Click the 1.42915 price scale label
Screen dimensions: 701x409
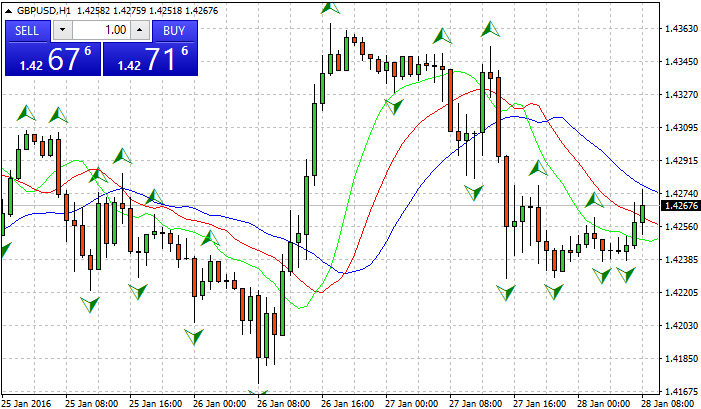(x=681, y=160)
